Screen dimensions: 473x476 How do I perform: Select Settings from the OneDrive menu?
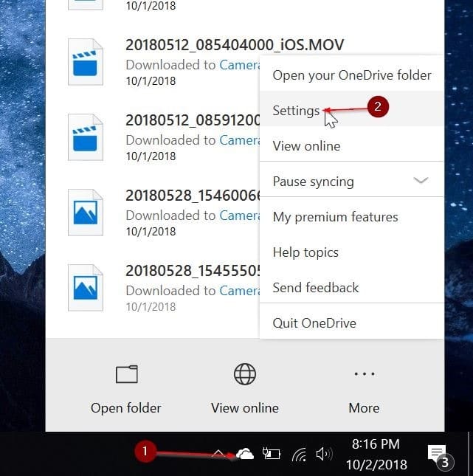coord(351,110)
